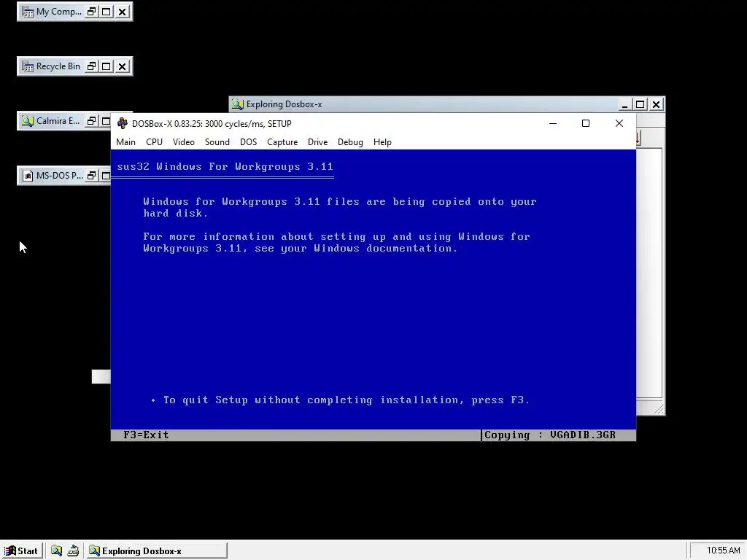Restore the Recycle Bin minimized window
Screen dimensions: 747x560
[91, 66]
